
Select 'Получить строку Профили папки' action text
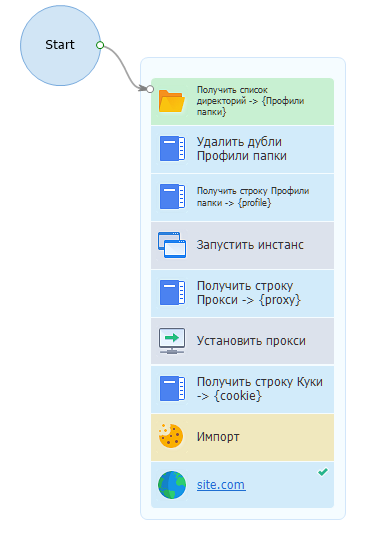[x=253, y=197]
